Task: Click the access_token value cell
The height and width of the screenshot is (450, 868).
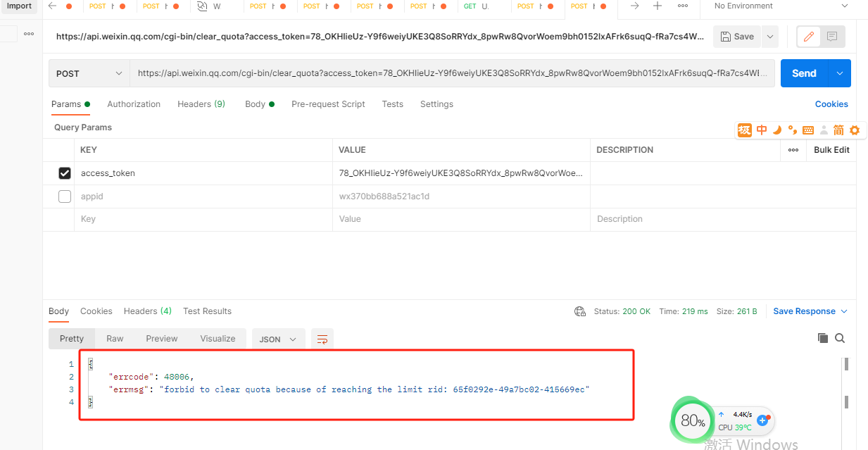Action: coord(461,173)
